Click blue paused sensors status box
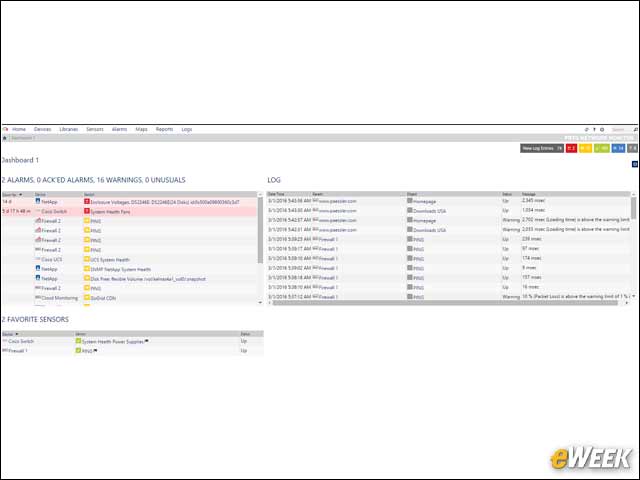The width and height of the screenshot is (640, 480). [x=618, y=148]
